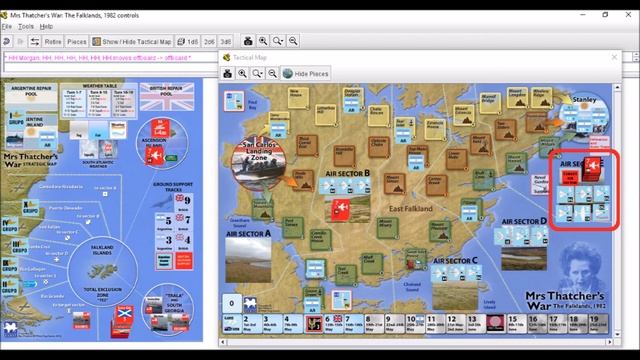The height and width of the screenshot is (360, 640).
Task: Click the Traila and South Georgia circle
Action: coord(168,309)
